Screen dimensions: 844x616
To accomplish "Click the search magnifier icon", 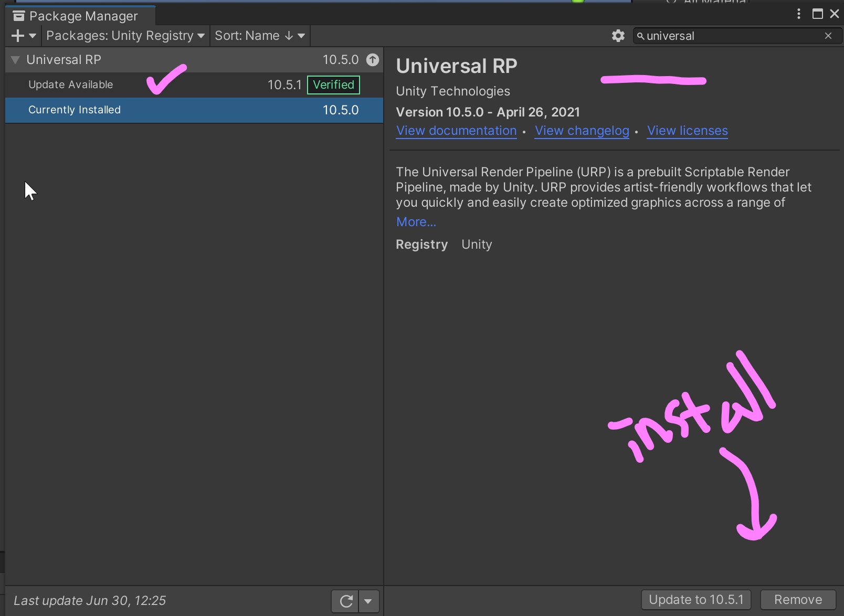I will [x=641, y=36].
